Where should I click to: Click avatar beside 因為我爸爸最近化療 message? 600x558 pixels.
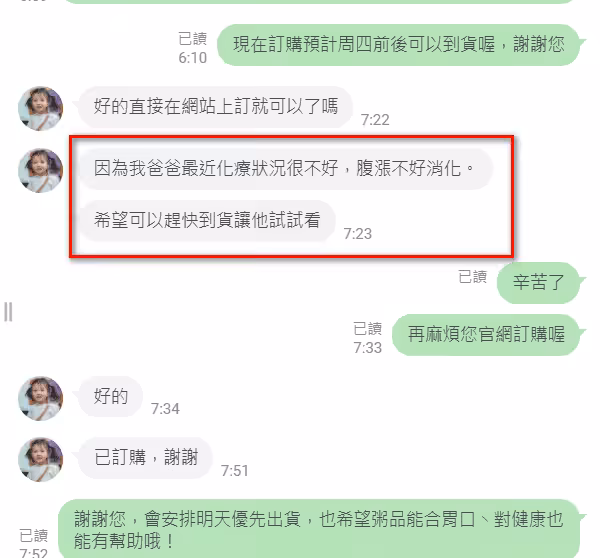(x=41, y=170)
